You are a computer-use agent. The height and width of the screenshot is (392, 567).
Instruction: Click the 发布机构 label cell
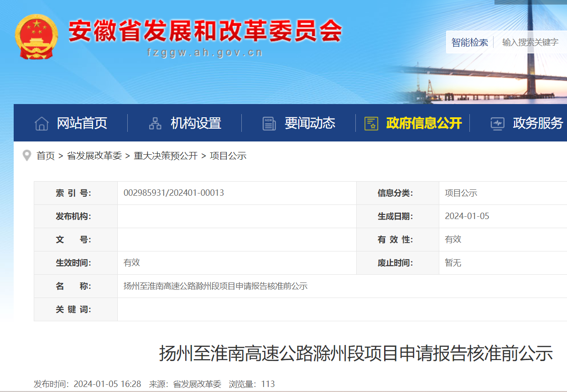point(76,216)
